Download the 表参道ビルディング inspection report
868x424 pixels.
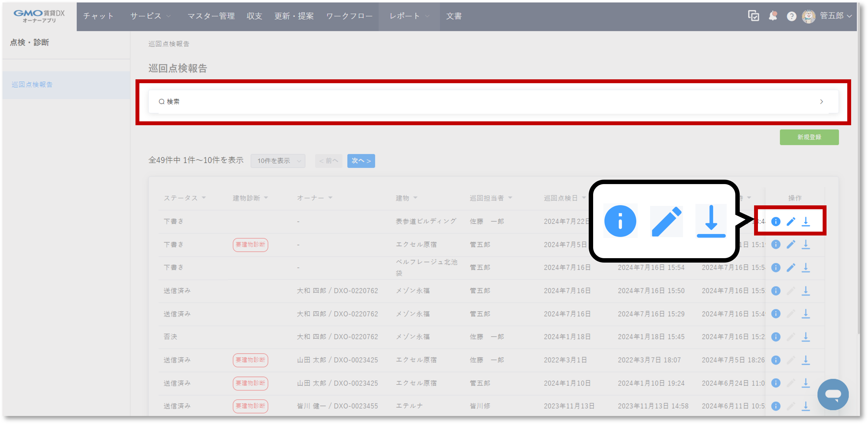(806, 221)
